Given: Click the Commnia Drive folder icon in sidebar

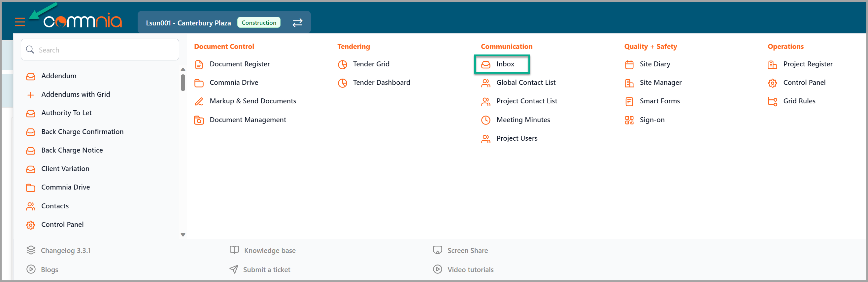Looking at the screenshot, I should (31, 188).
